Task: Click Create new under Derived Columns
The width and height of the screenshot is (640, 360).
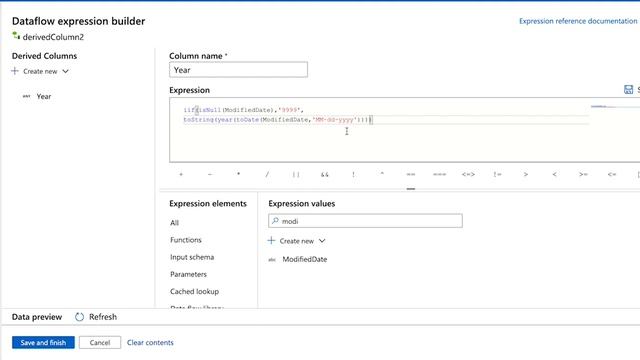Action: (x=40, y=71)
